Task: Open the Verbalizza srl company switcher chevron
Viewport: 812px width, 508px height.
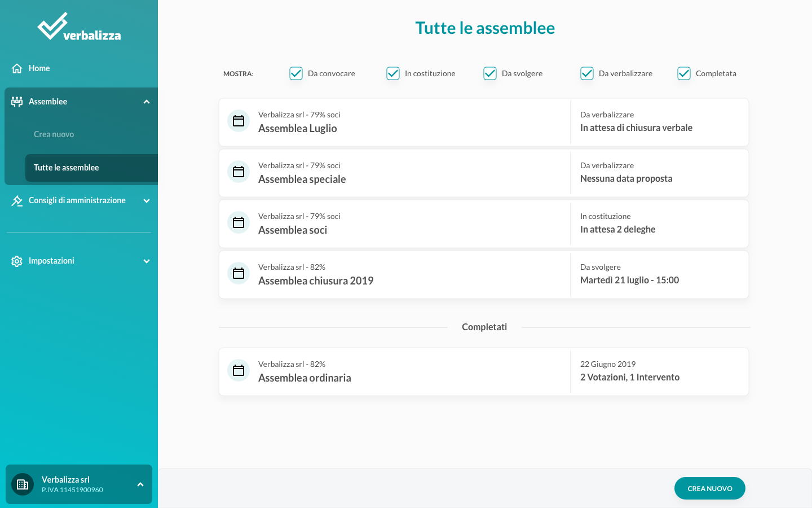Action: point(140,484)
